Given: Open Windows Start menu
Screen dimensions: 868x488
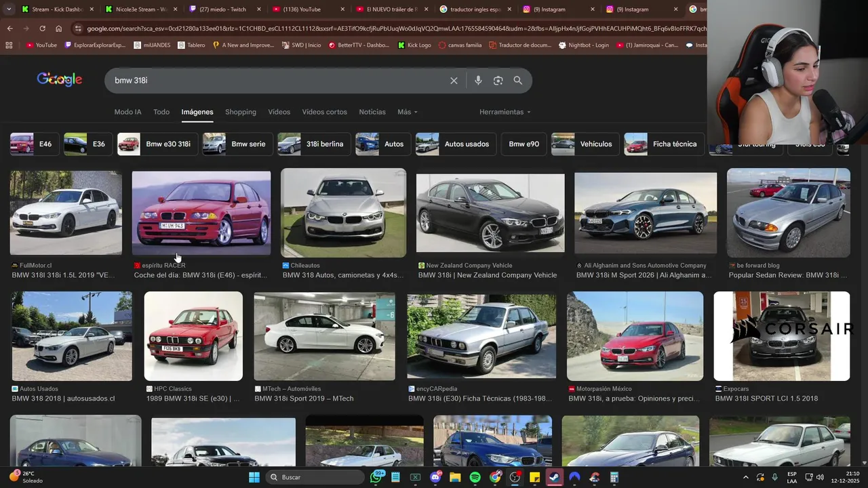Looking at the screenshot, I should (x=254, y=477).
